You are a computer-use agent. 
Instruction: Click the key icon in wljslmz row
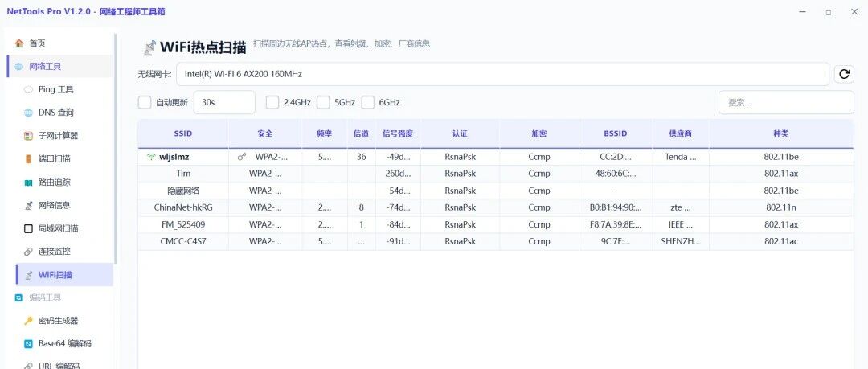click(x=242, y=158)
